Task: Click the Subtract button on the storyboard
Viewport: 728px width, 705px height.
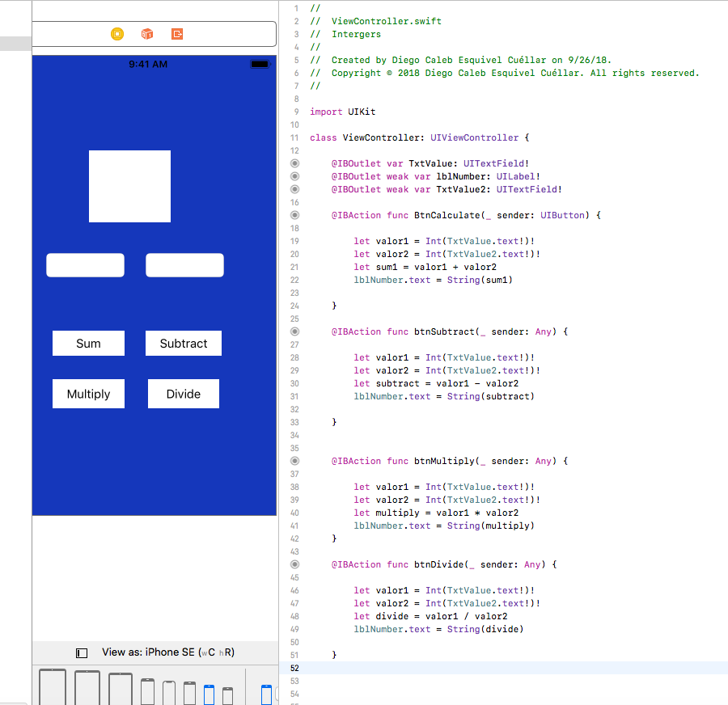Action: (184, 344)
